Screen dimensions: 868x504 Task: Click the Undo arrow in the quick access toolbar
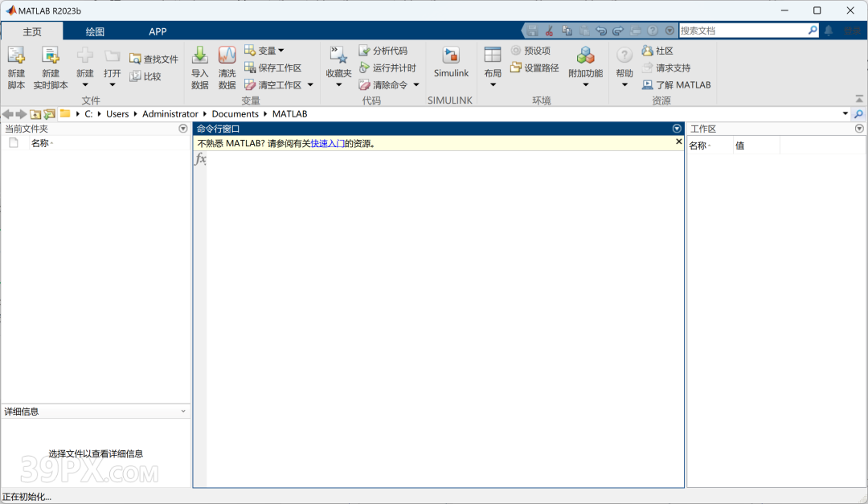point(601,31)
